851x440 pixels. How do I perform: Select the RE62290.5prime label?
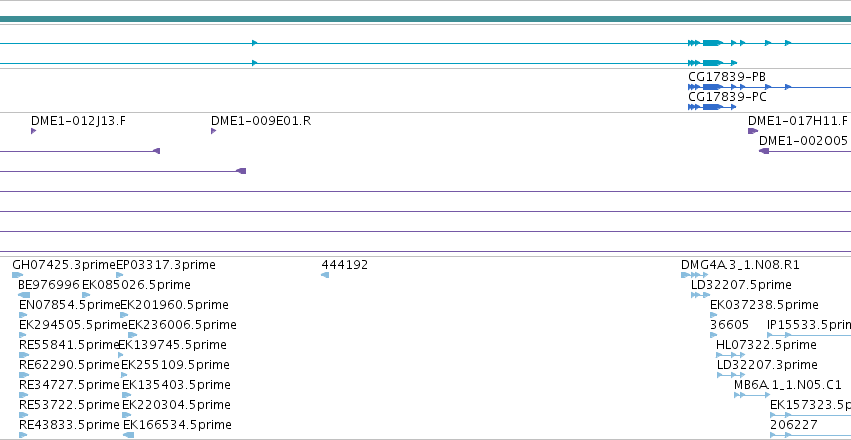click(70, 365)
